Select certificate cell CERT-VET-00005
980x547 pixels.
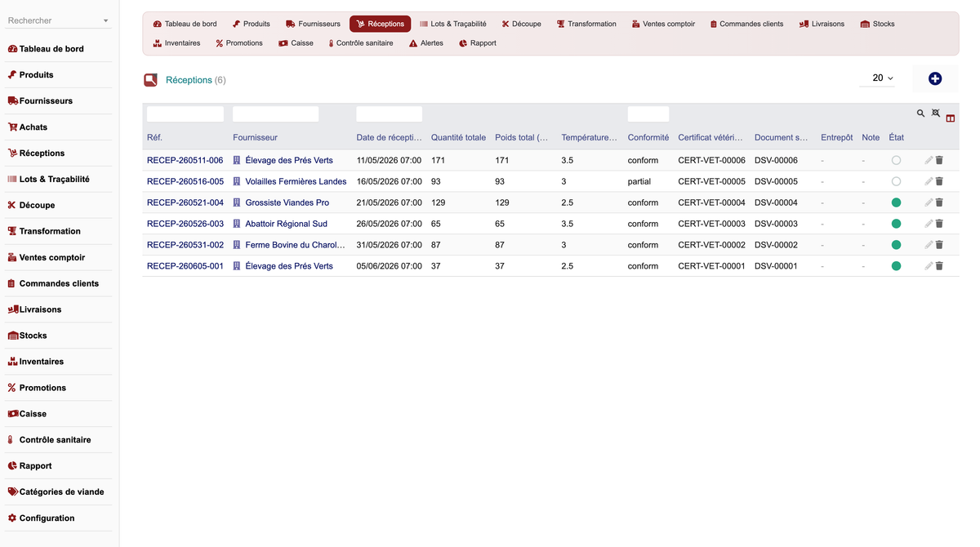click(711, 181)
